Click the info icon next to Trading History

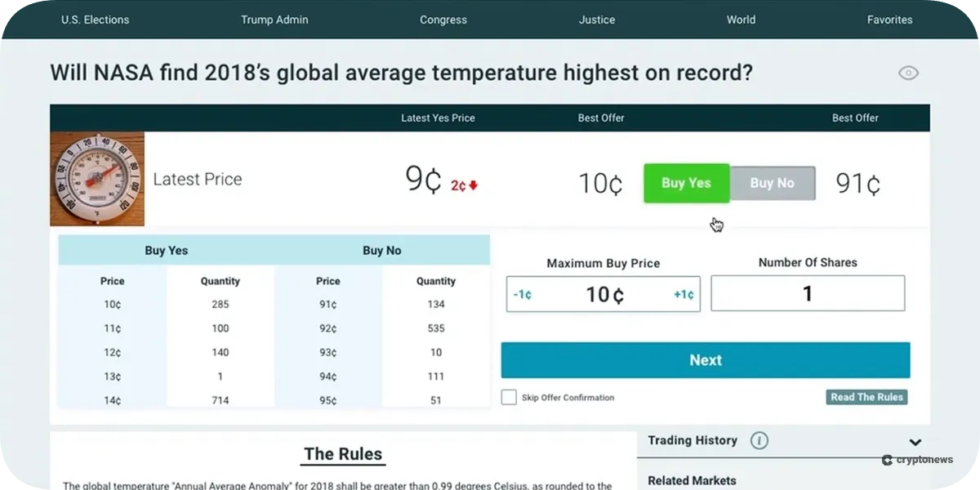pyautogui.click(x=759, y=440)
